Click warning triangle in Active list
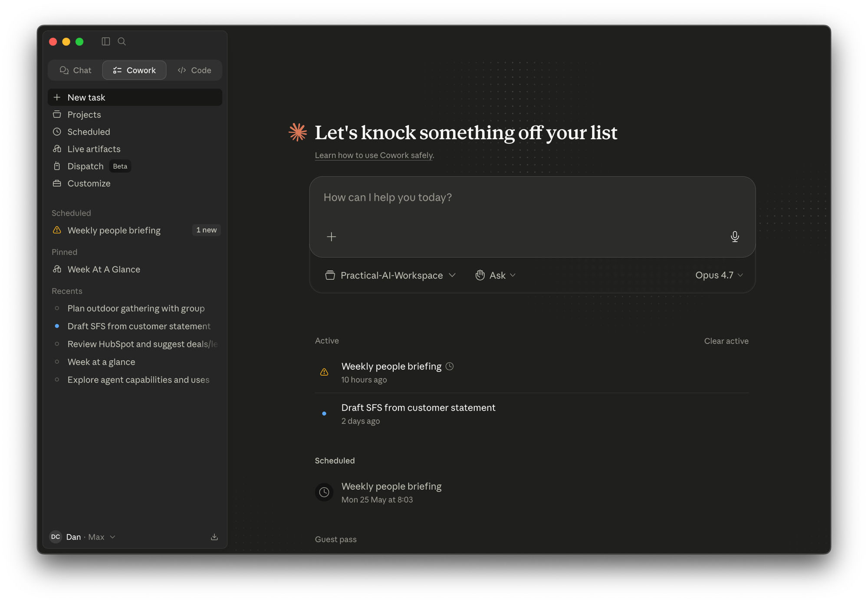 point(324,372)
